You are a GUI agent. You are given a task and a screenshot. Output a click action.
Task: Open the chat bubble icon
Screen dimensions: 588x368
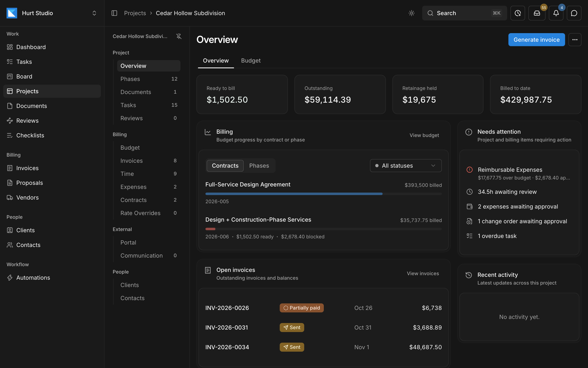tap(574, 13)
